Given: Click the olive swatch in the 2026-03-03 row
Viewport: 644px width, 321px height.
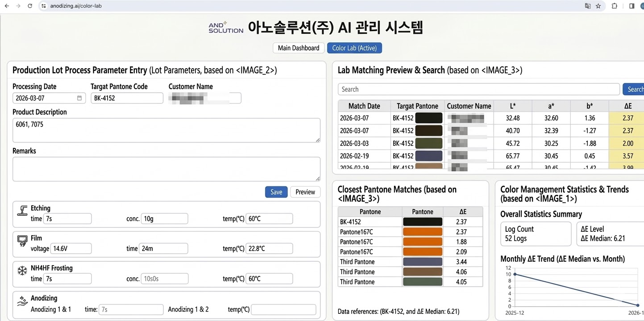Looking at the screenshot, I should [429, 143].
